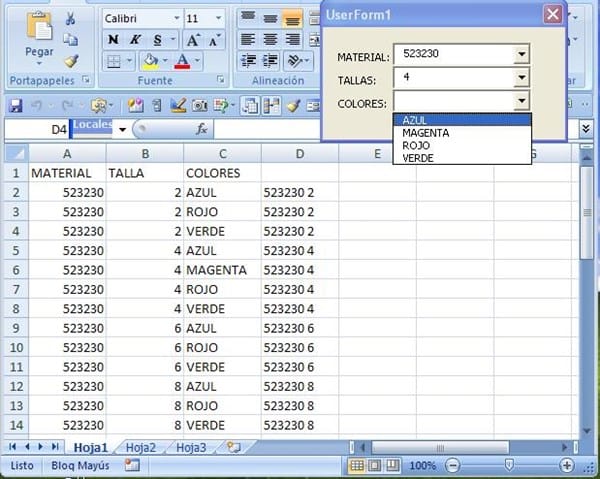
Task: Click the Save floppy disk icon
Action: pos(15,106)
